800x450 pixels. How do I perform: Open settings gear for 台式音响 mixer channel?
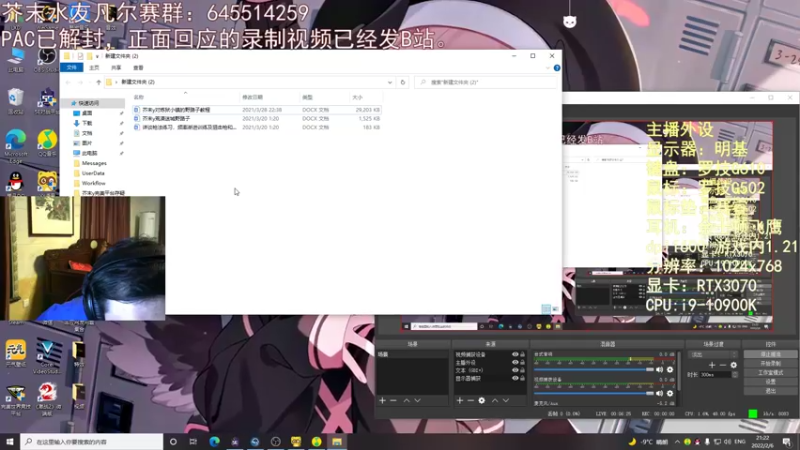[670, 369]
